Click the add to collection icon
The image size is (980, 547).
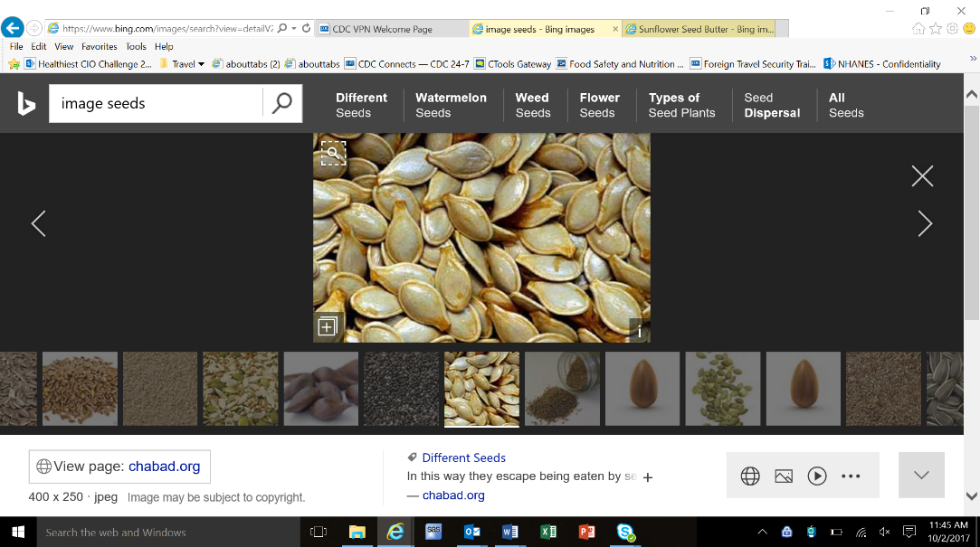(328, 326)
